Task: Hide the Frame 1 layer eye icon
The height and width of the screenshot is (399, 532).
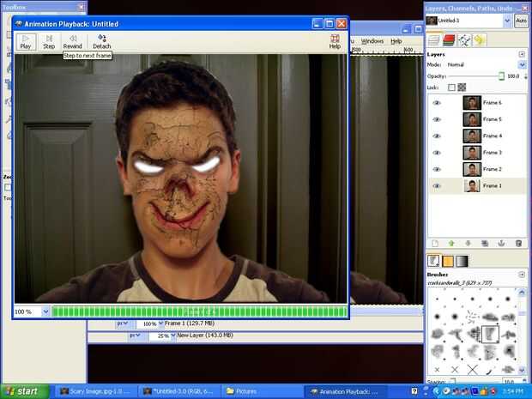Action: 437,186
